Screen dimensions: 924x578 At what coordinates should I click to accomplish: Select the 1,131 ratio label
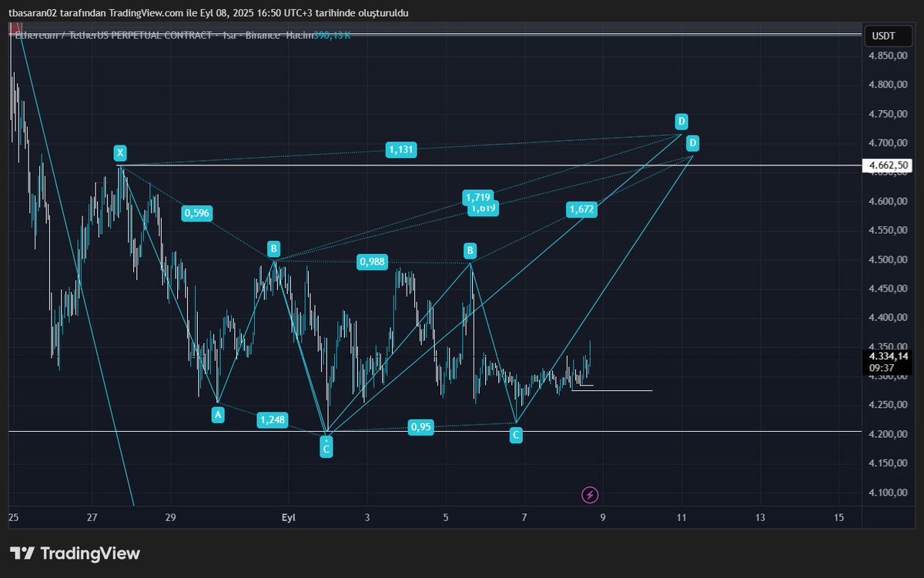tap(401, 150)
